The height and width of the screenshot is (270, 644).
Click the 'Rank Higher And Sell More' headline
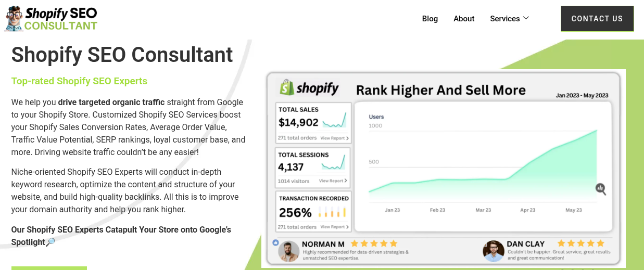point(440,90)
